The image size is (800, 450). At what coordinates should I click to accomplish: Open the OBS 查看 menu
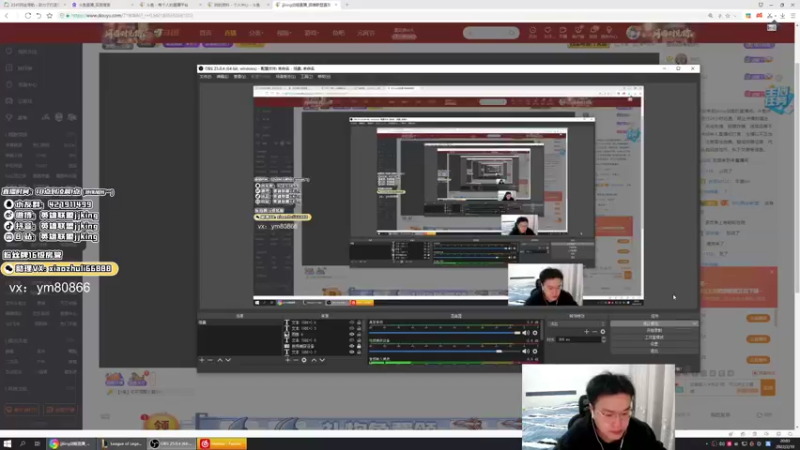point(239,77)
